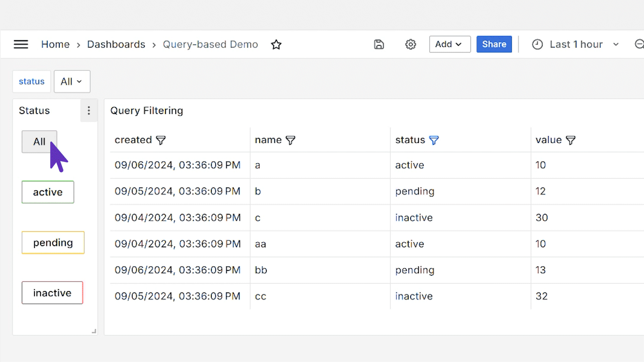
Task: Click the Dashboards breadcrumb item
Action: (116, 44)
